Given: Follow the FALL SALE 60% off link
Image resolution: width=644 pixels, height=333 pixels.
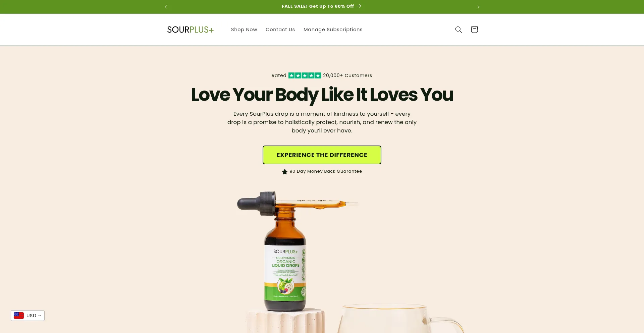Looking at the screenshot, I should tap(318, 6).
